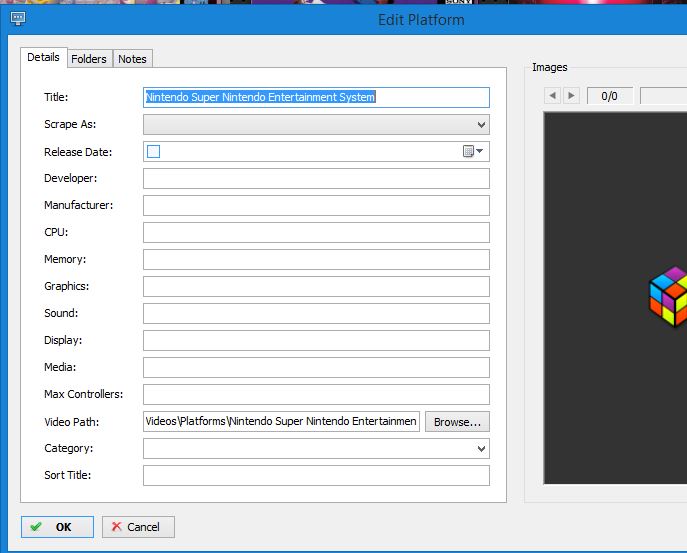Click the Graphics text field
This screenshot has height=553, width=687.
click(316, 286)
